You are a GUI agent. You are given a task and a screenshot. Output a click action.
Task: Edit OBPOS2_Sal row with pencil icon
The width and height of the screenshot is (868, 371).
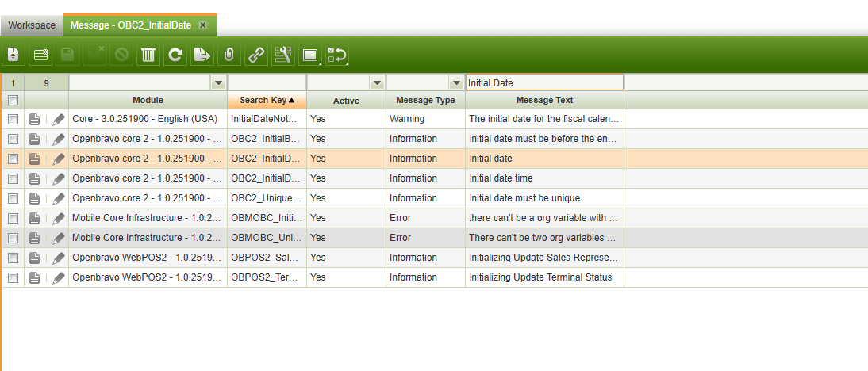pyautogui.click(x=58, y=258)
